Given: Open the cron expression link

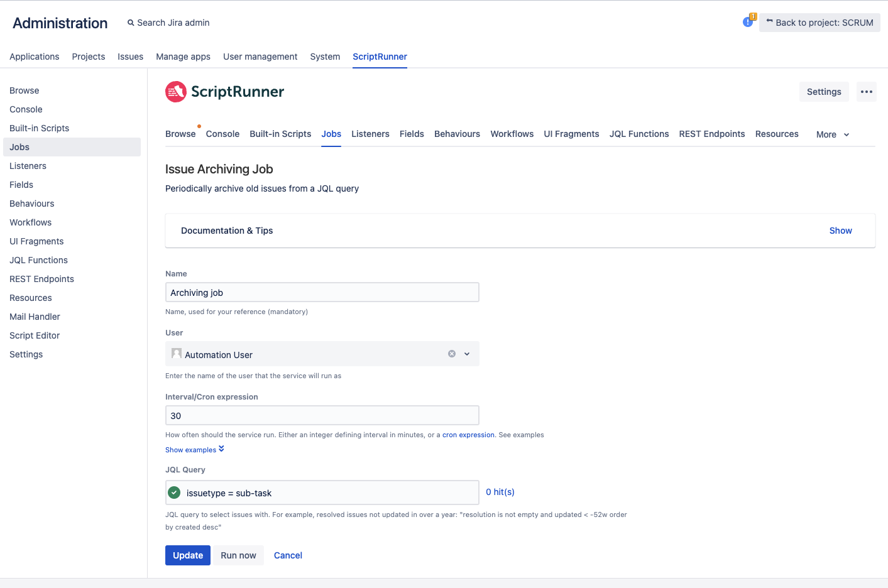Looking at the screenshot, I should tap(468, 435).
